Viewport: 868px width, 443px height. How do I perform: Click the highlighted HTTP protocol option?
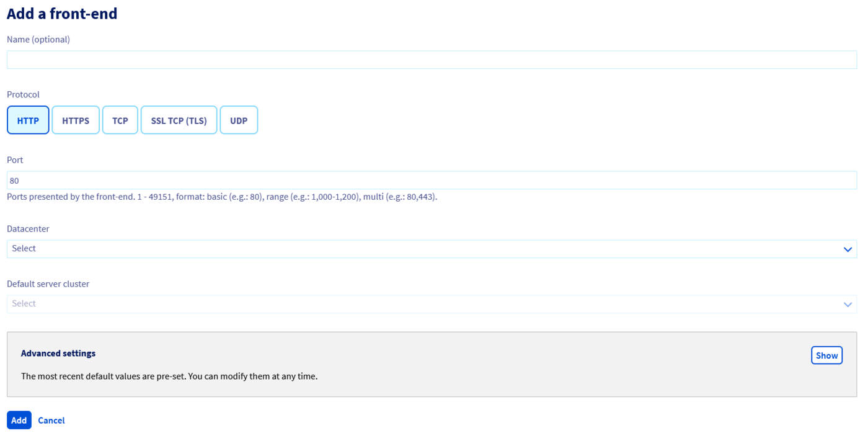click(x=28, y=120)
